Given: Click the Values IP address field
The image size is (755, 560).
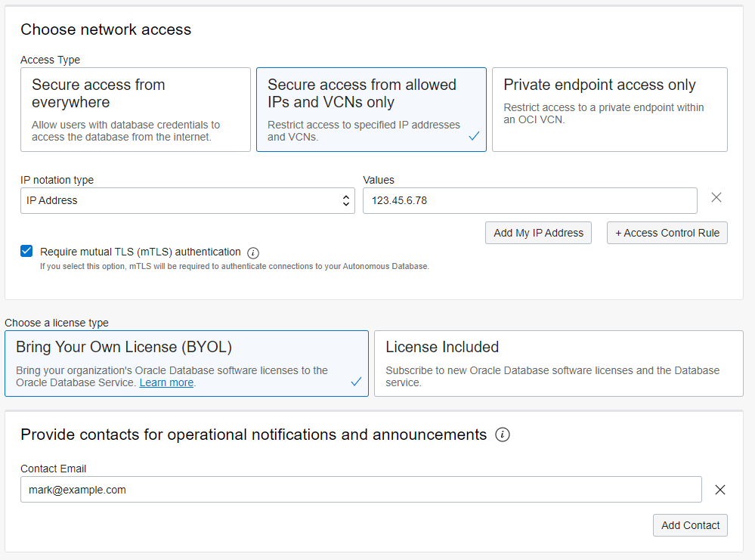Looking at the screenshot, I should (x=529, y=201).
